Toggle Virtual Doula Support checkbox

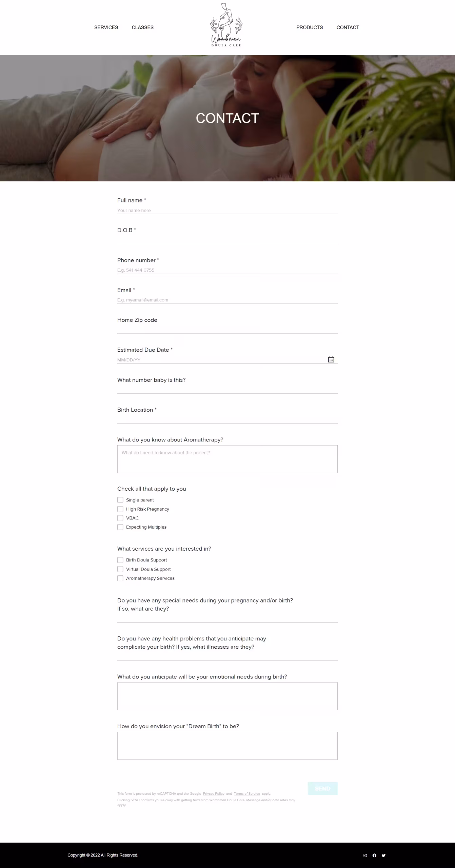pos(120,569)
